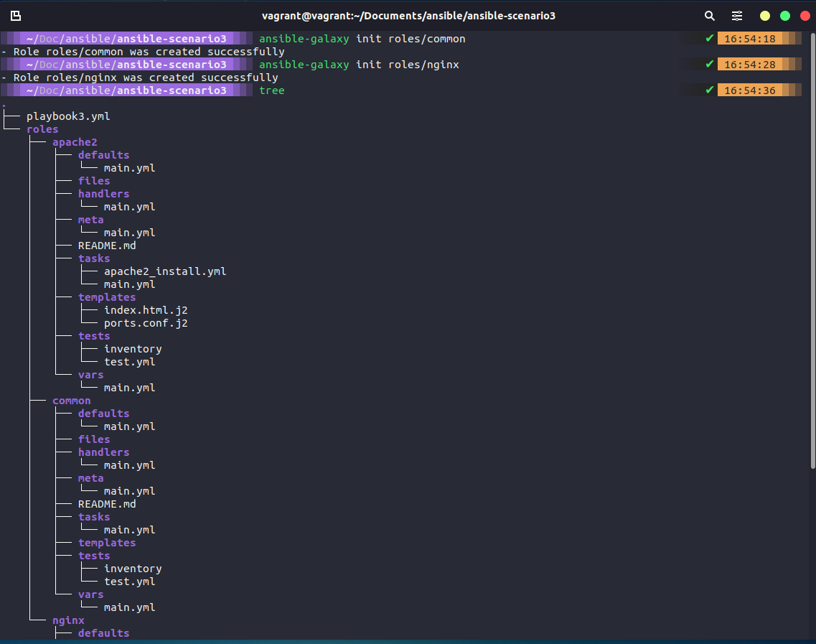Select index.html.j2 under templates
The image size is (816, 644).
click(146, 309)
